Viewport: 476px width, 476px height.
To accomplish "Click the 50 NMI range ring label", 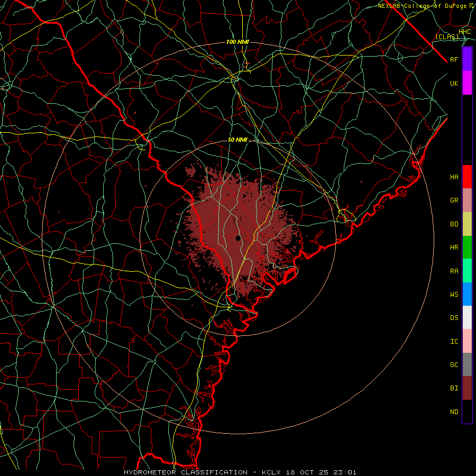I will pyautogui.click(x=237, y=140).
